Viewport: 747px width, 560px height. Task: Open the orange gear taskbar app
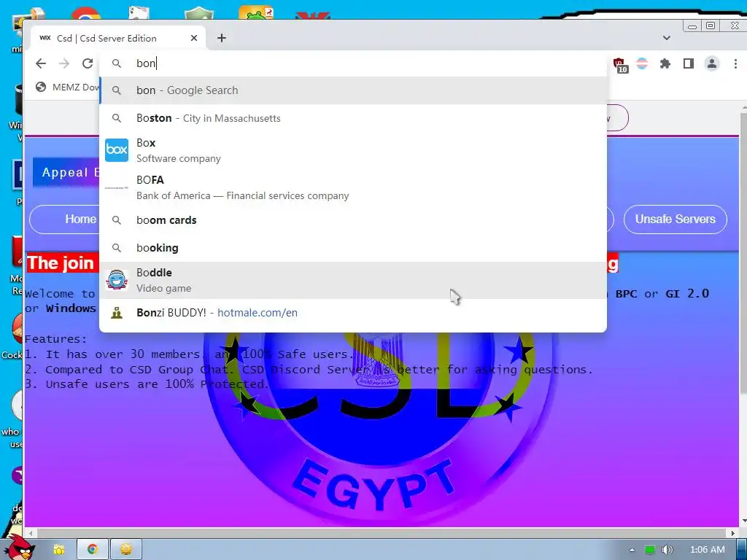(125, 550)
